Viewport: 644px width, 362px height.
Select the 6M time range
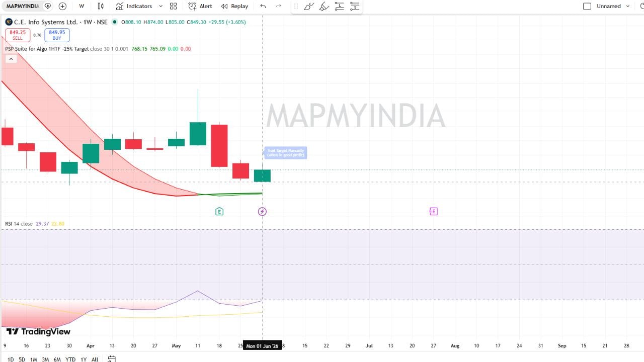pyautogui.click(x=57, y=359)
